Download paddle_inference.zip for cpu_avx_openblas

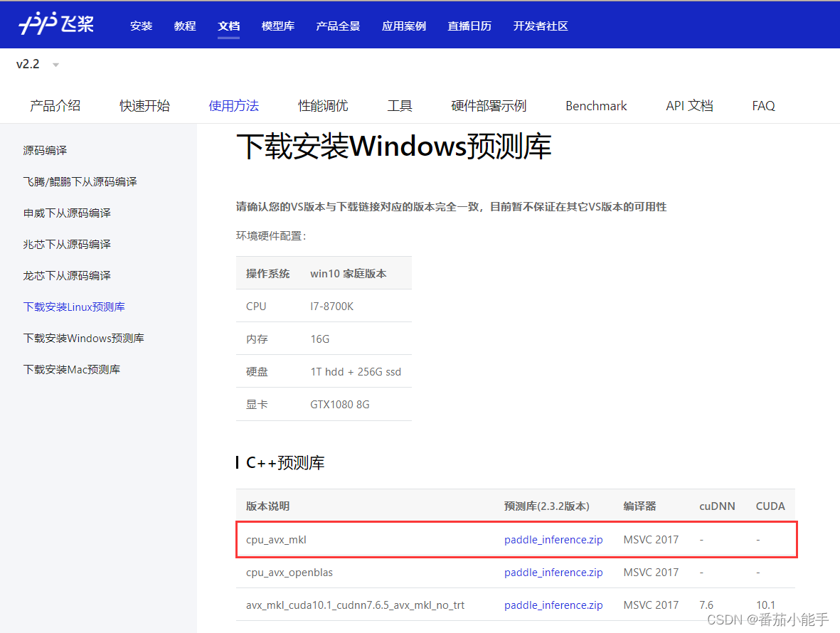click(x=553, y=573)
